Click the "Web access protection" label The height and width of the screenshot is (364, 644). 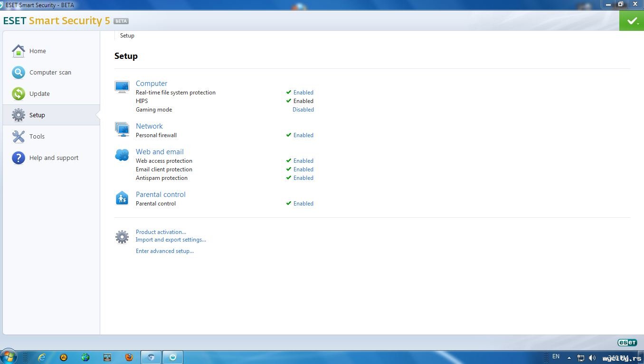164,161
